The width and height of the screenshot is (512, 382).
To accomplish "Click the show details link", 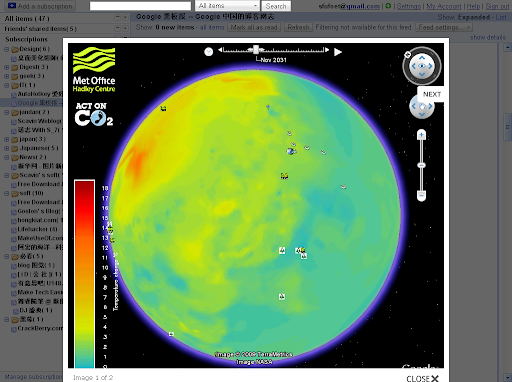I will coord(488,37).
